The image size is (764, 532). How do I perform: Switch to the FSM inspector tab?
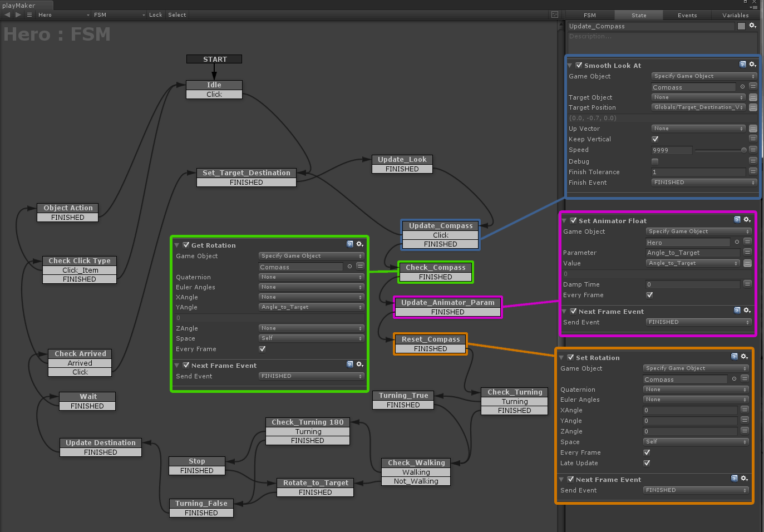tap(590, 15)
